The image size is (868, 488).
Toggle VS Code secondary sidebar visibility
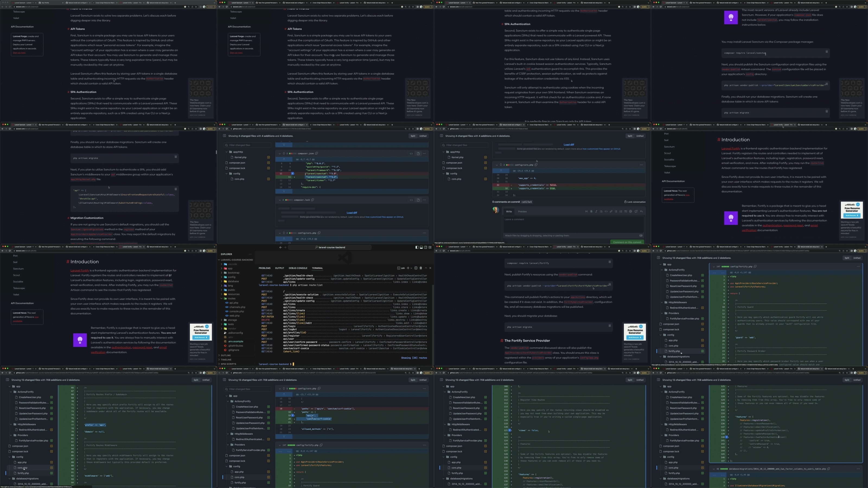click(426, 247)
